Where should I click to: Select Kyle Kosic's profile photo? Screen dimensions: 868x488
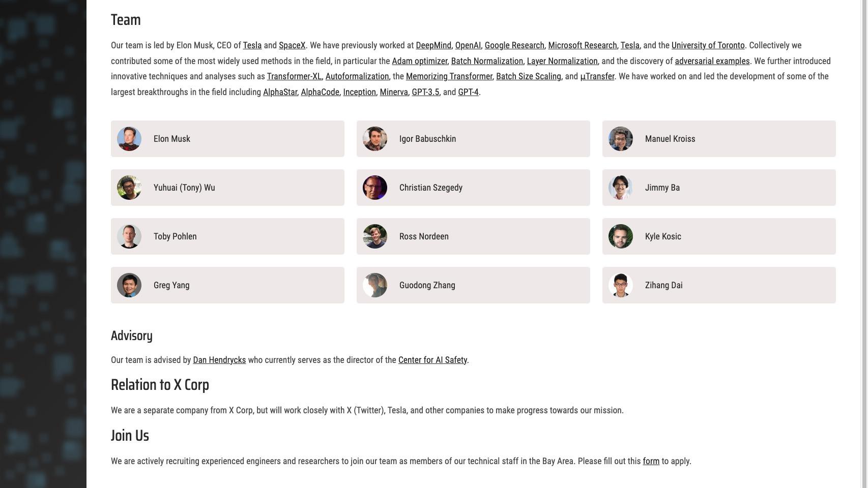(x=621, y=236)
